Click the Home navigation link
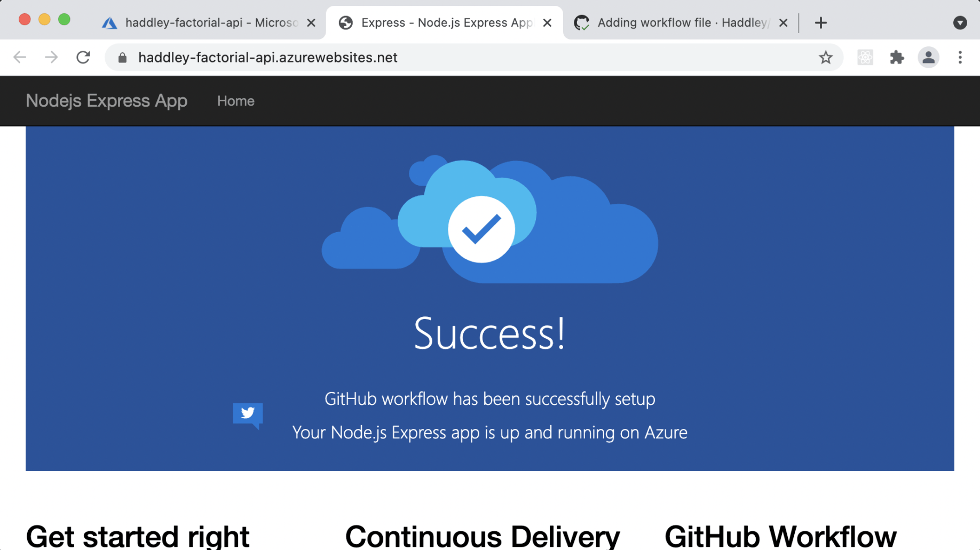This screenshot has height=550, width=980. 235,101
